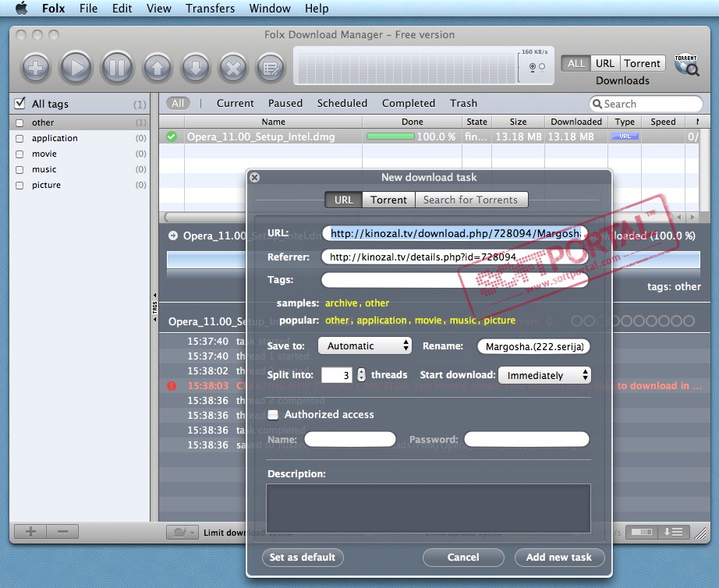Viewport: 719px width, 588px height.
Task: Toggle the All tags checkbox
Action: [19, 103]
